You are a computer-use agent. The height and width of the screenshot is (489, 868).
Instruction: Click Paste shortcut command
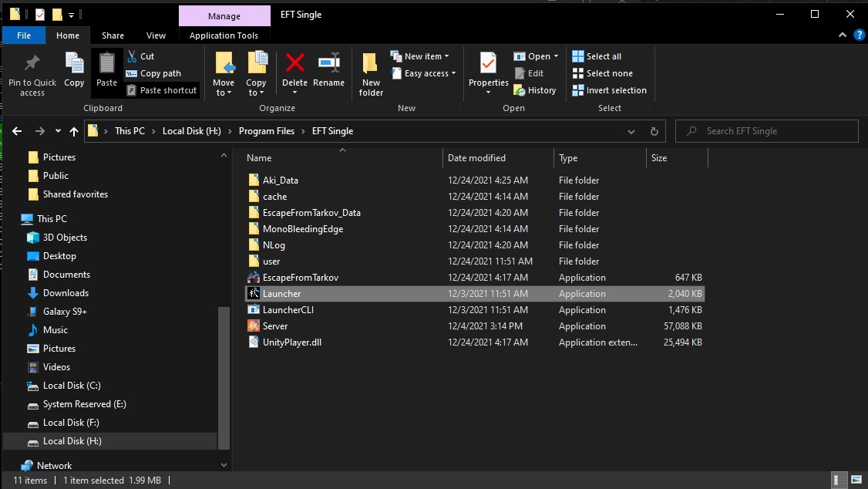coord(162,90)
